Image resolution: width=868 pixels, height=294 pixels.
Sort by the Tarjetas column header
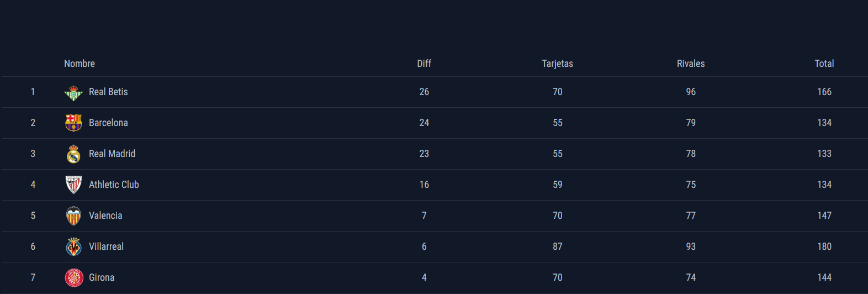(557, 64)
